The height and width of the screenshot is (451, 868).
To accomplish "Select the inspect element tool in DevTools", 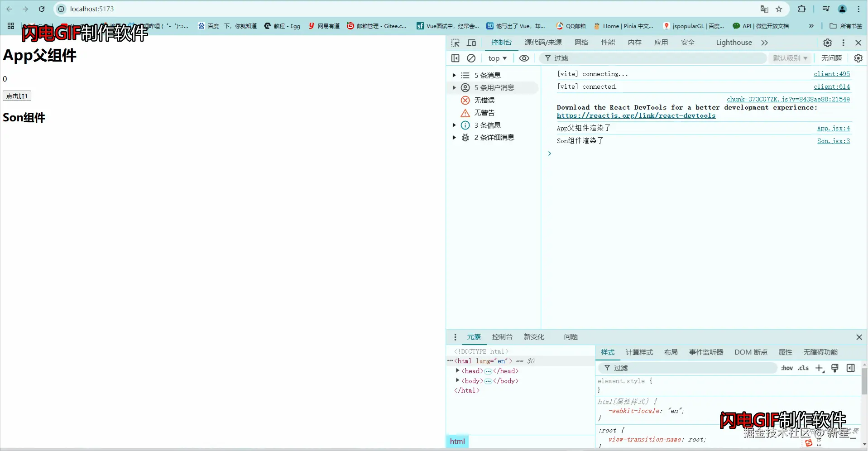I will click(456, 43).
